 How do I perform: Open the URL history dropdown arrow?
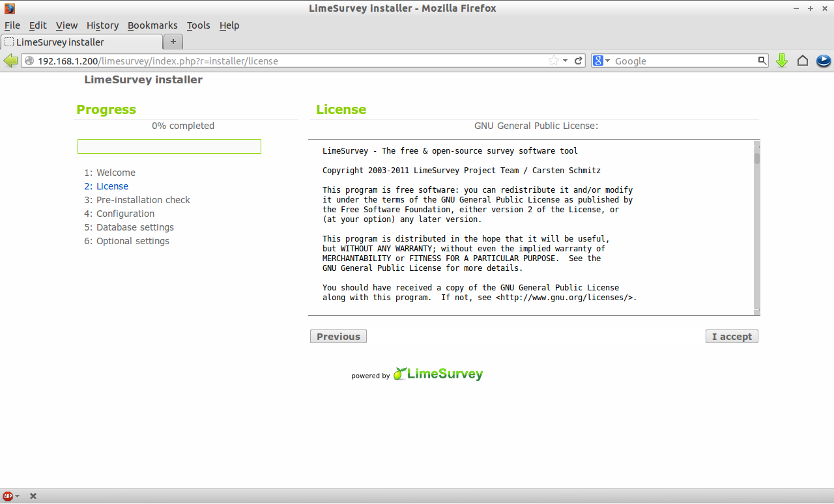[566, 61]
